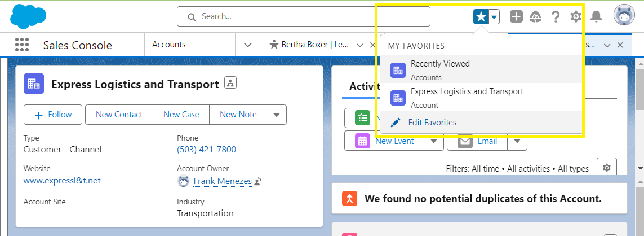644x236 pixels.
Task: Click the Filters: All time text
Action: tap(472, 169)
